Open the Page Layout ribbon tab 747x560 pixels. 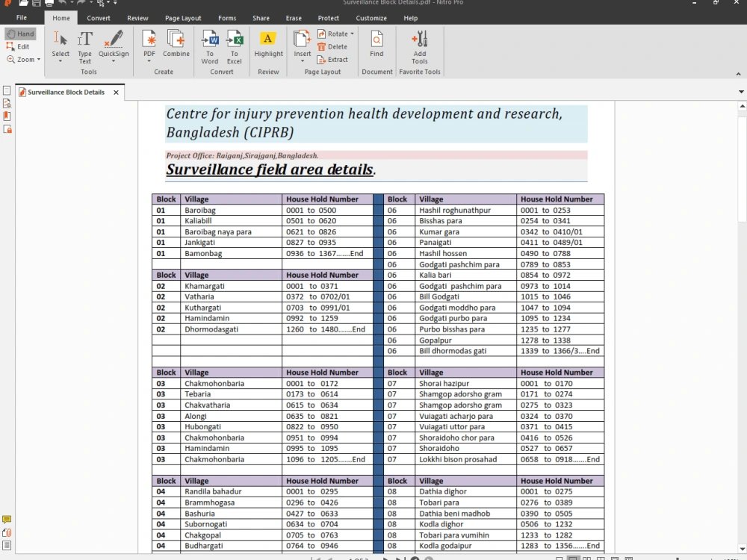[x=183, y=18]
